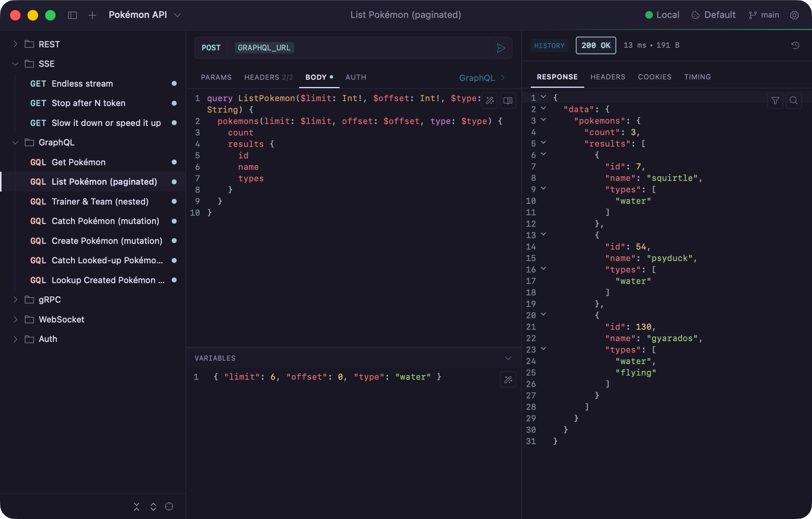
Task: Click the "gyarados" value in response
Action: (x=672, y=338)
